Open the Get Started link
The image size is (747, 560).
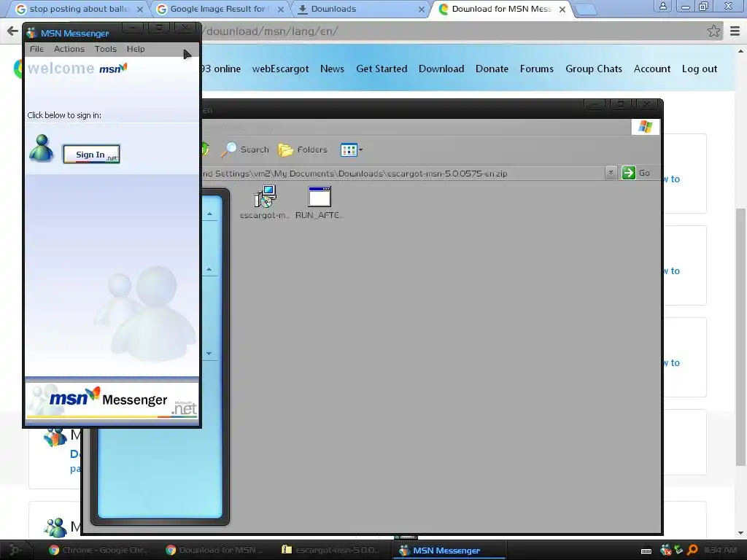coord(382,69)
